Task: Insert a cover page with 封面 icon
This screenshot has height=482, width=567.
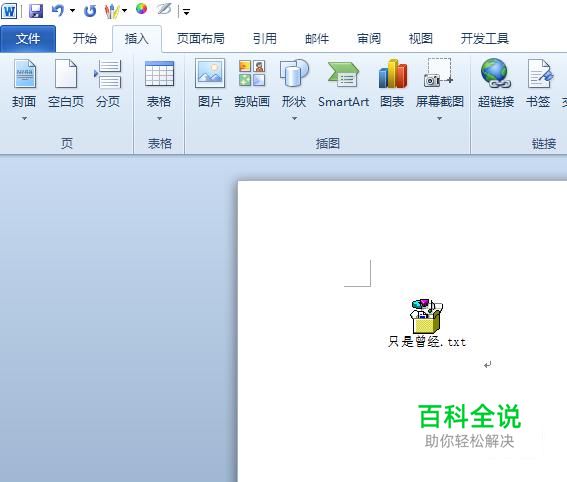Action: pyautogui.click(x=24, y=74)
